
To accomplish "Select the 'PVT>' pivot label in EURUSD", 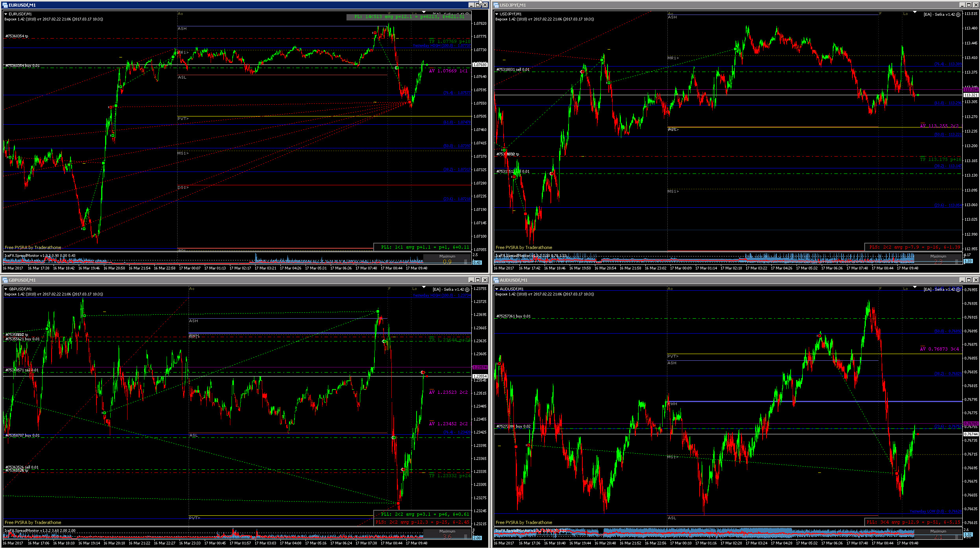I will pos(183,119).
